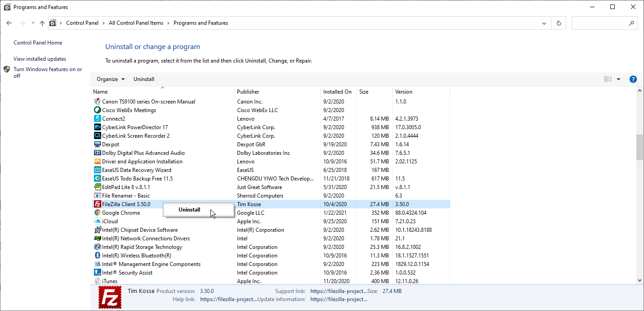
Task: Click the Intel Network Connections Drivers icon
Action: click(97, 239)
